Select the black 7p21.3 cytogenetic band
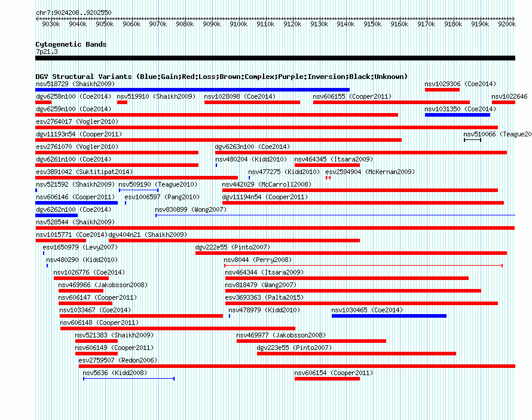Viewport: 532px width, 420px height. (x=275, y=58)
